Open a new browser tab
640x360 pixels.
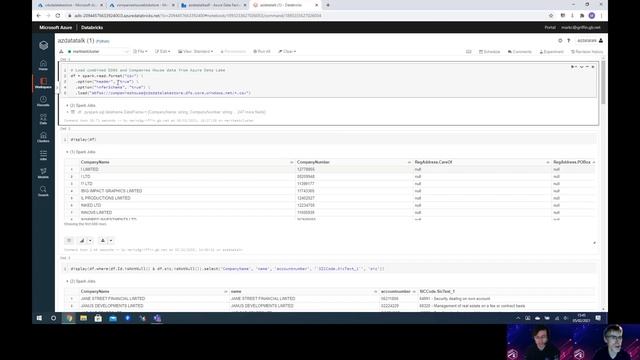[x=328, y=5]
